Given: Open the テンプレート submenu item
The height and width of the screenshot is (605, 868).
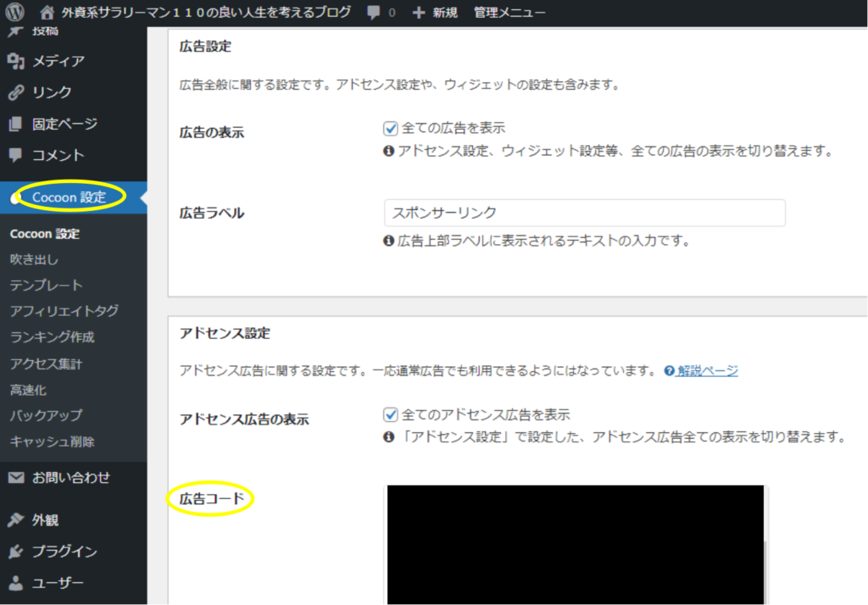Looking at the screenshot, I should coord(46,286).
